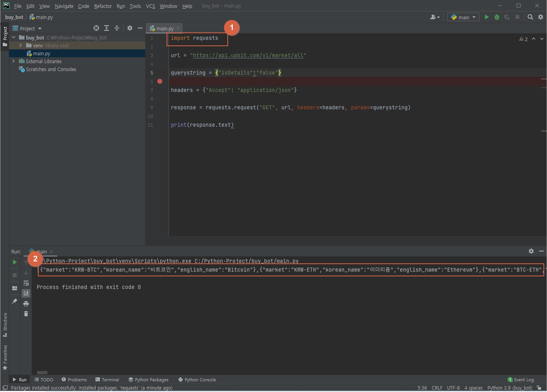Change CRLF line separator in status bar
This screenshot has width=547, height=392.
pyautogui.click(x=437, y=388)
